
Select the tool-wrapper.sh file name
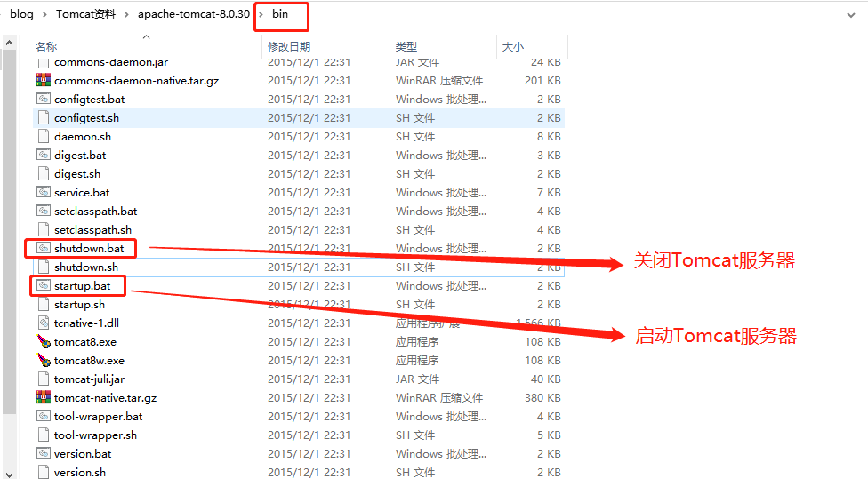[x=96, y=435]
